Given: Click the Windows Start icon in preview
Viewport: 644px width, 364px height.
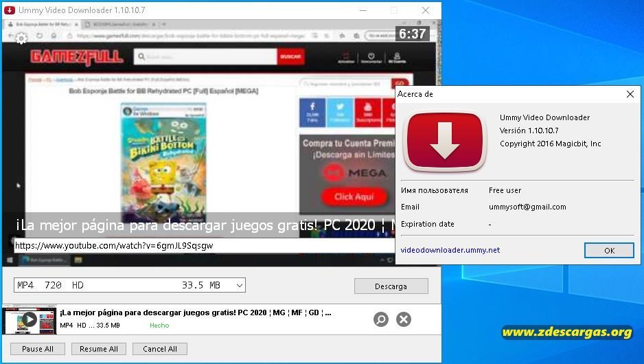Looking at the screenshot, I should pos(10,260).
